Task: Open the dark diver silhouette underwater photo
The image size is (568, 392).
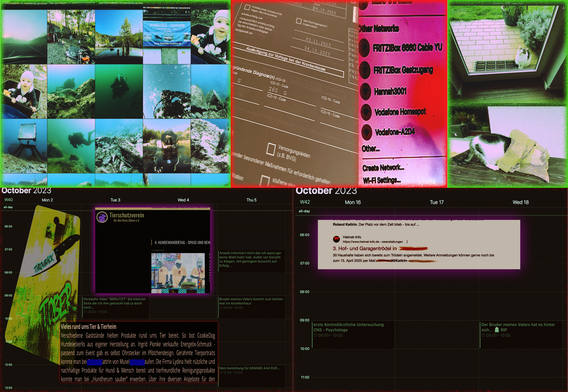Action: 119,91
